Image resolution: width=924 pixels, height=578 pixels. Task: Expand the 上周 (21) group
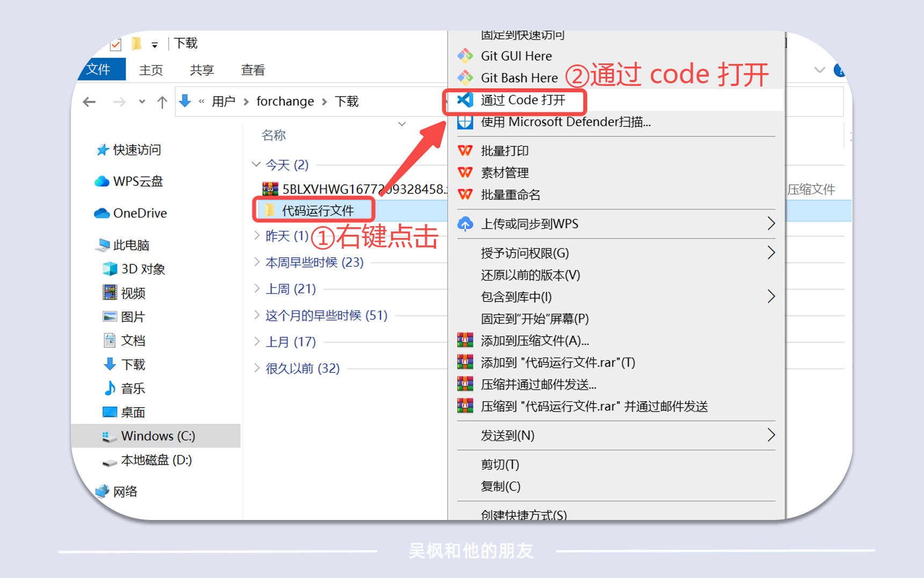[257, 288]
